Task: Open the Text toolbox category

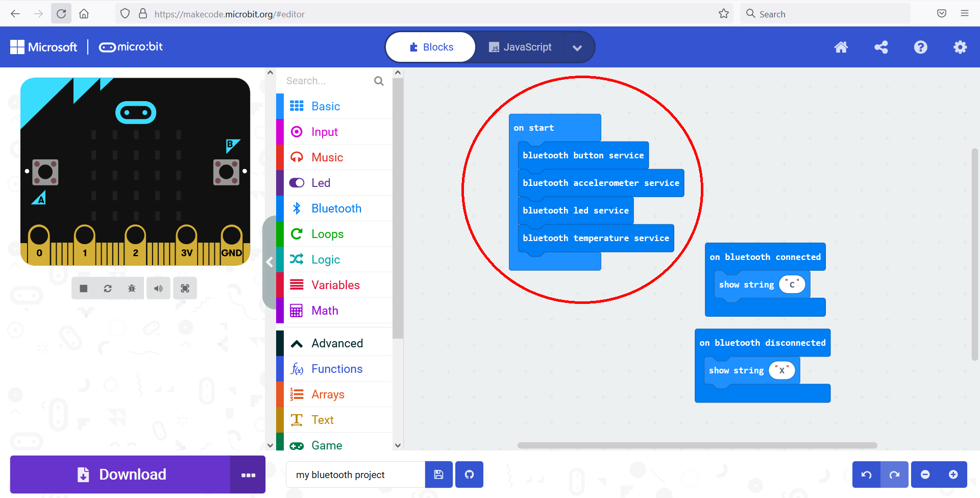Action: coord(334,420)
